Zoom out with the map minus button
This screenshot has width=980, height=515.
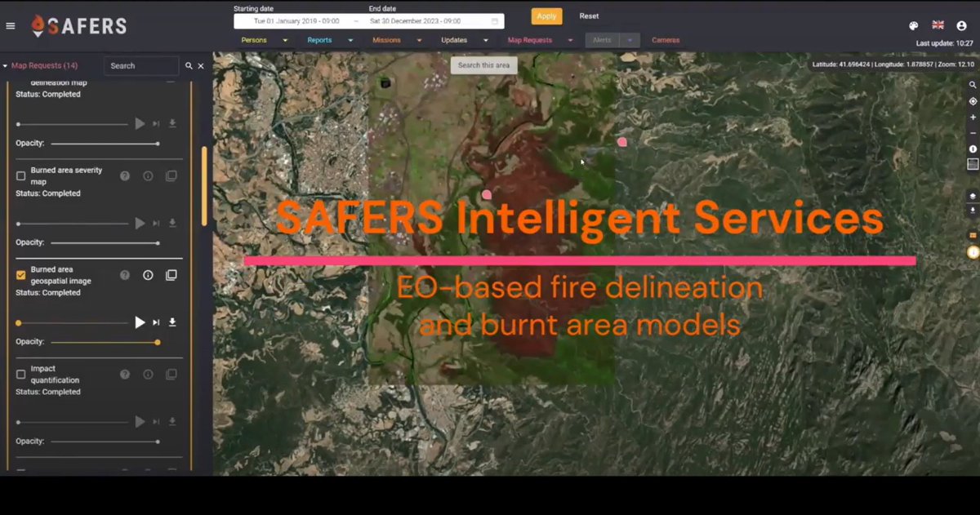[x=973, y=133]
